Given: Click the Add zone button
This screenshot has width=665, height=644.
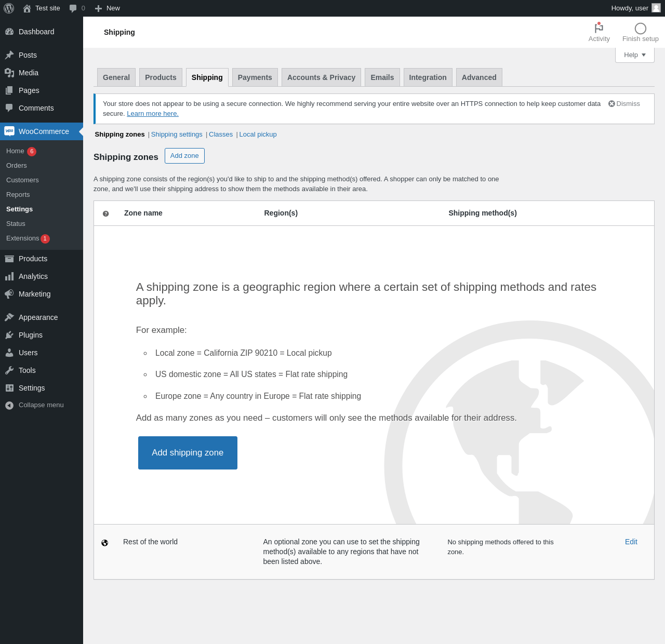Looking at the screenshot, I should 184,156.
